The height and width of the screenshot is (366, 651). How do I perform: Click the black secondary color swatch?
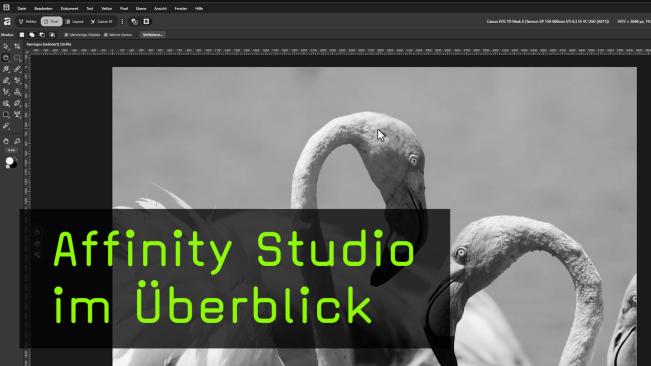14,164
